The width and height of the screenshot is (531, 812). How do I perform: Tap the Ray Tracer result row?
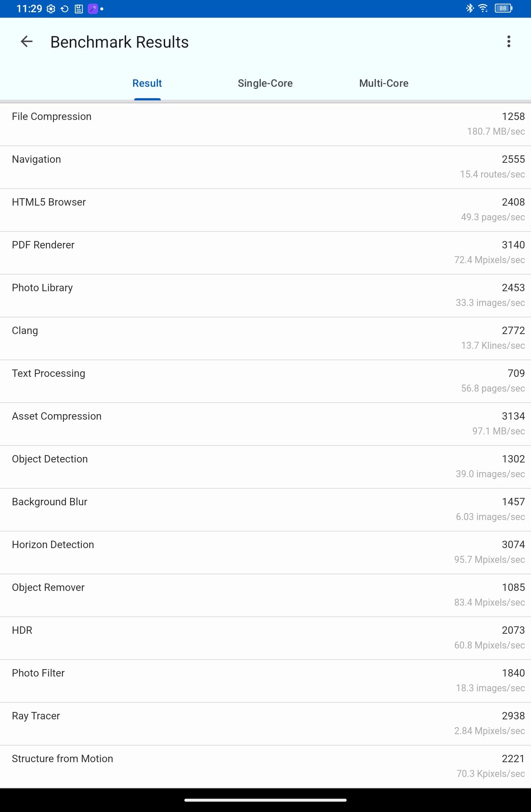pos(265,724)
